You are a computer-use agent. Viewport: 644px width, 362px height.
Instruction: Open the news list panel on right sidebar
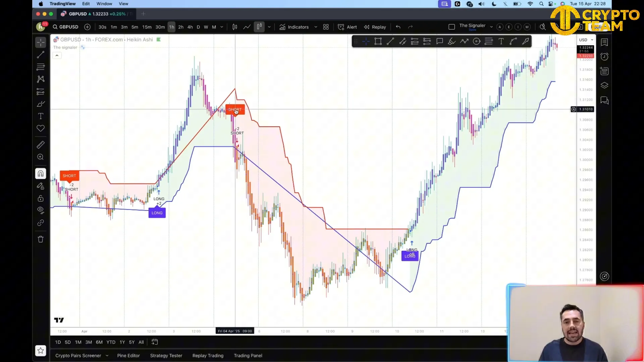click(604, 71)
